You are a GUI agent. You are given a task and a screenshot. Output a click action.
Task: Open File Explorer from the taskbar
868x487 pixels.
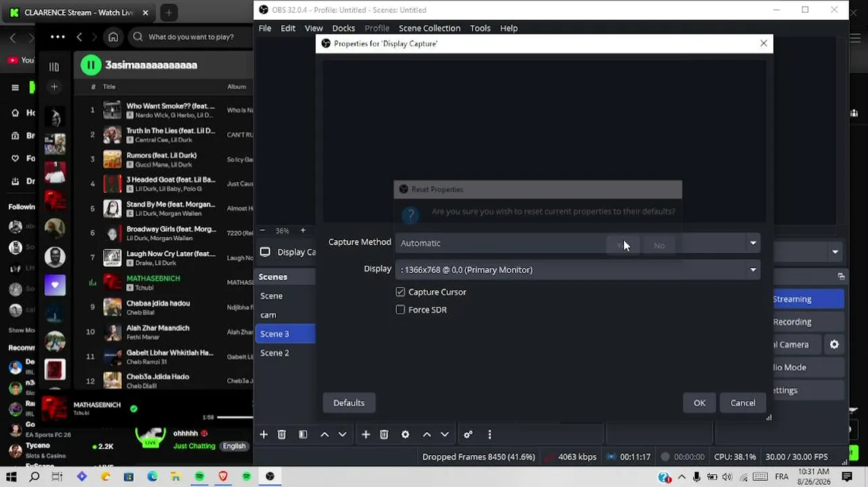tap(176, 477)
